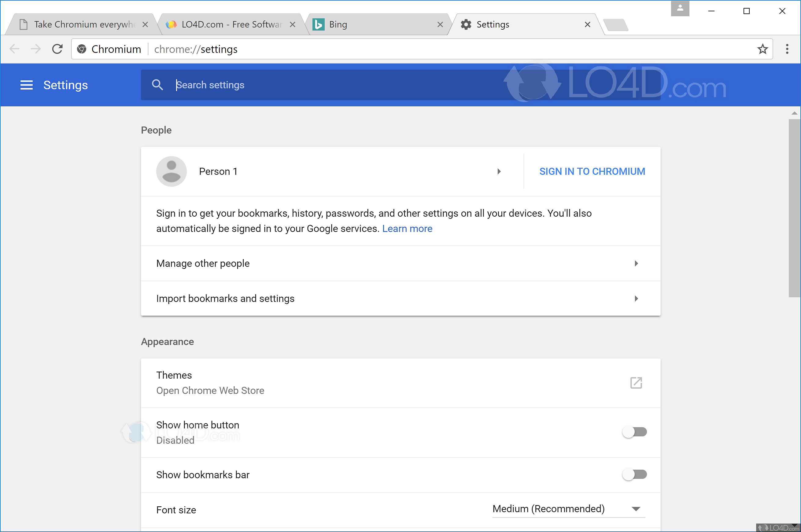This screenshot has width=801, height=532.
Task: Click Sign in to Chromium
Action: (x=592, y=171)
